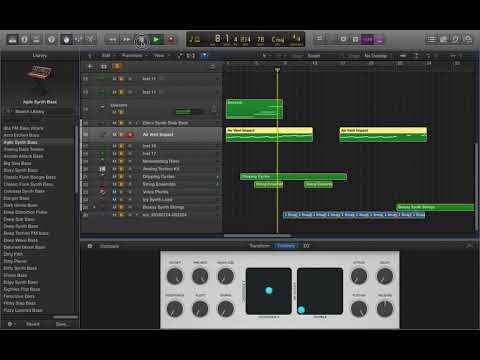Click the track 14 volume slider
This screenshot has height=360, width=480.
click(189, 111)
